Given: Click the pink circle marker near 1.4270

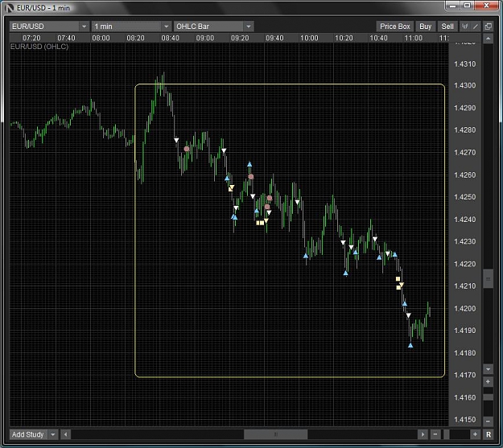Looking at the screenshot, I should click(187, 149).
